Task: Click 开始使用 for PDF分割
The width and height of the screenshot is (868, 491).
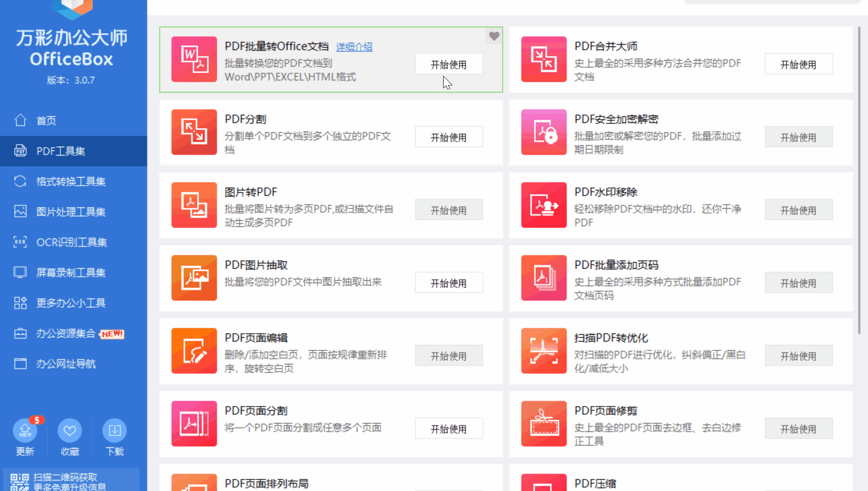Action: click(449, 137)
